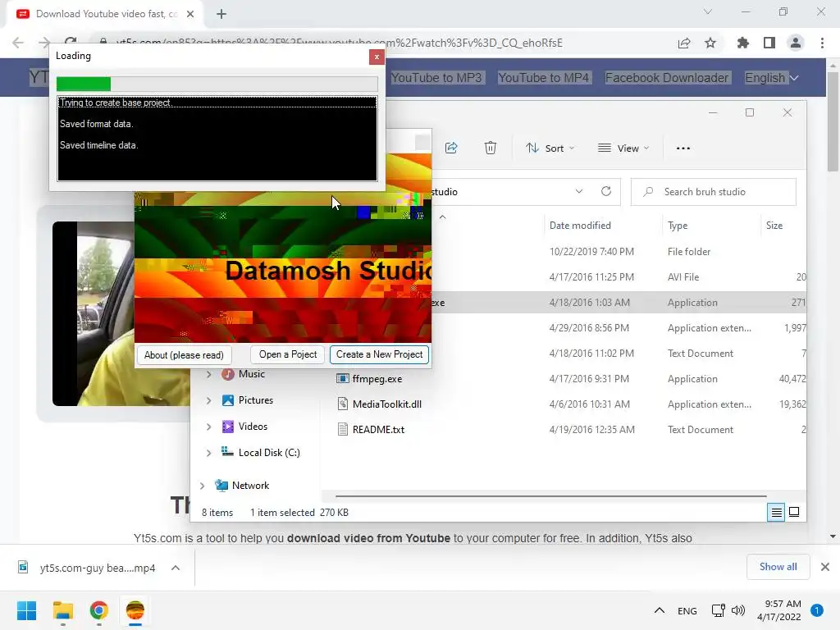Open Chrome from the taskbar

(x=99, y=610)
